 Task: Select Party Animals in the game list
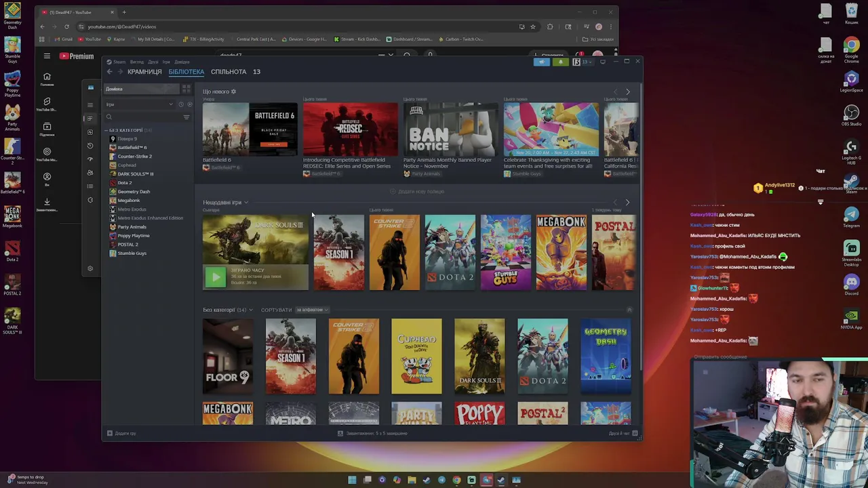click(132, 227)
